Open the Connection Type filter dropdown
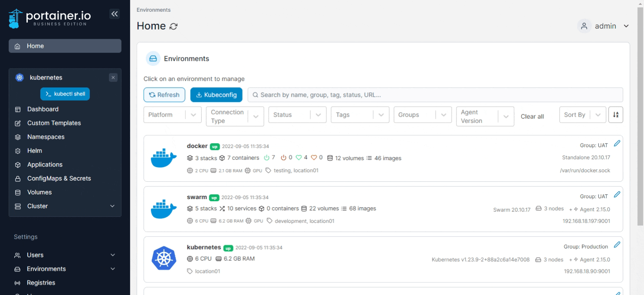The image size is (644, 295). pos(235,116)
